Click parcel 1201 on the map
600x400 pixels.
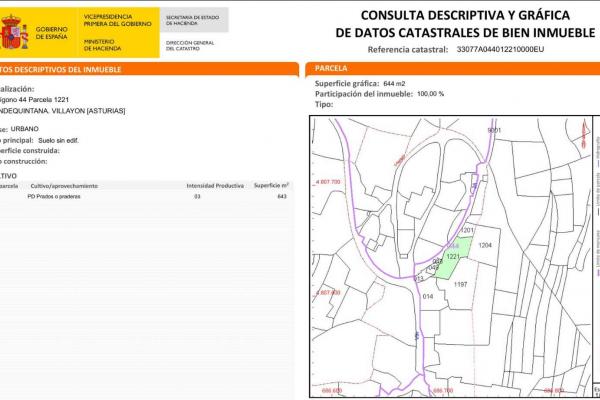[465, 231]
